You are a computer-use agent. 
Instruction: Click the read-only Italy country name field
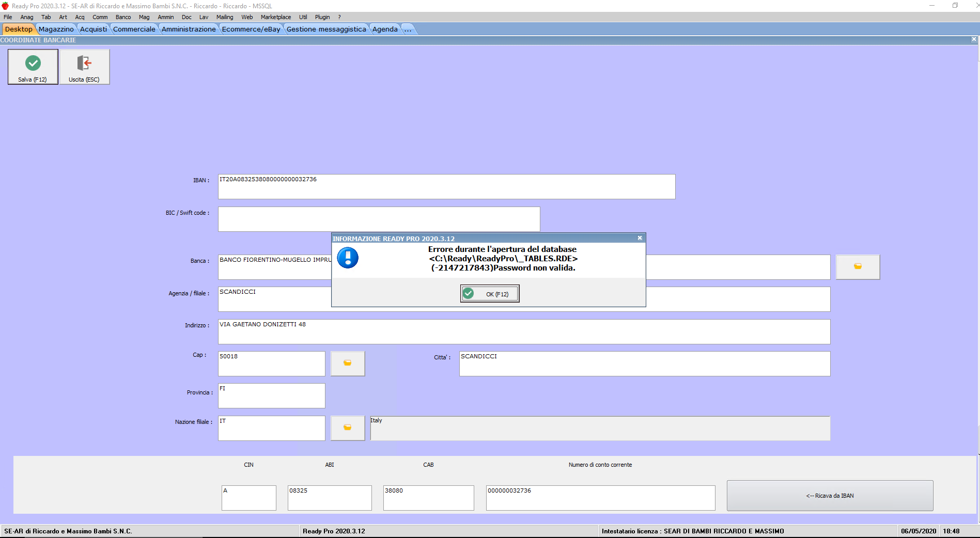pos(600,428)
